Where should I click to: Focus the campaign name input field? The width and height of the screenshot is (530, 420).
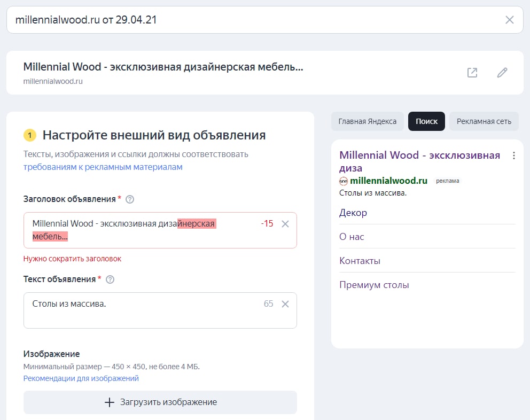point(265,20)
